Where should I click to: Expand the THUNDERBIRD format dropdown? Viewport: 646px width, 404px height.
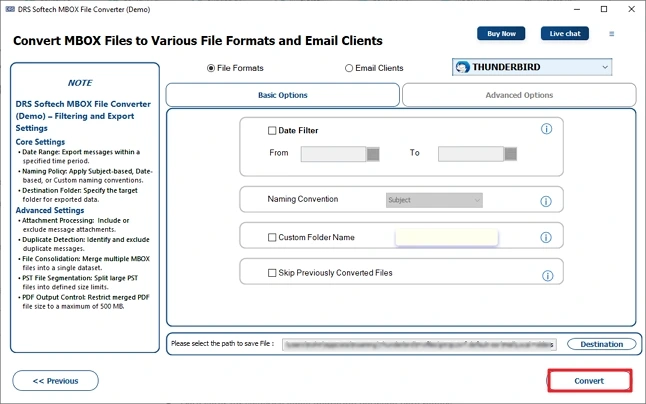(x=532, y=67)
